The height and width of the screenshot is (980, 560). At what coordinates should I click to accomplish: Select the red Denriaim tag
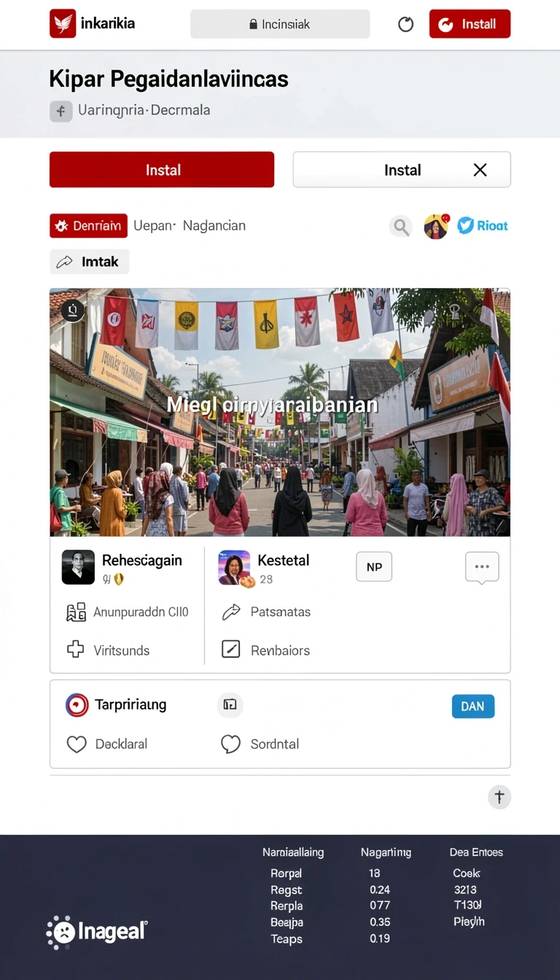(x=88, y=226)
